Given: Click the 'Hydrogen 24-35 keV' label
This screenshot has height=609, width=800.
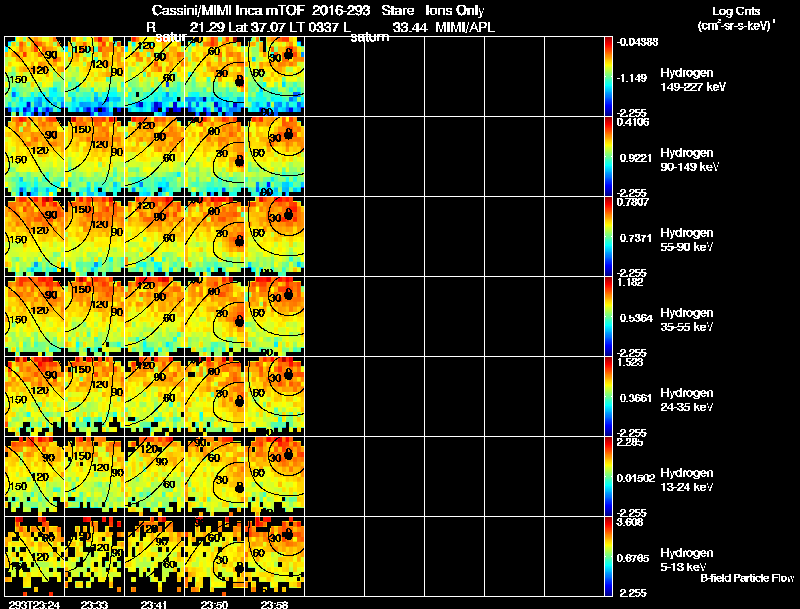Looking at the screenshot, I should [x=687, y=400].
